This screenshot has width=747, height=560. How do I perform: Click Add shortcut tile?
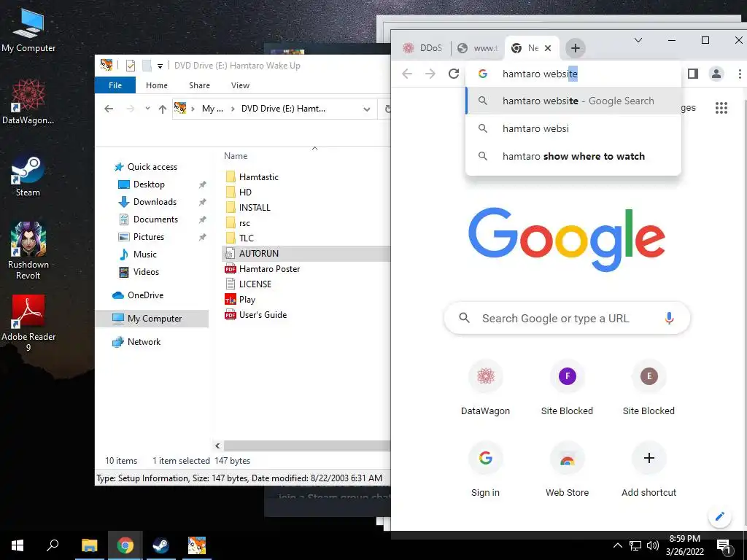649,470
